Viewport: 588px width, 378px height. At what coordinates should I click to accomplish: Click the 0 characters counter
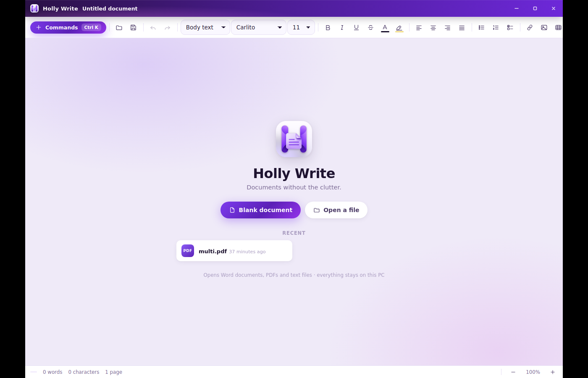tap(84, 372)
